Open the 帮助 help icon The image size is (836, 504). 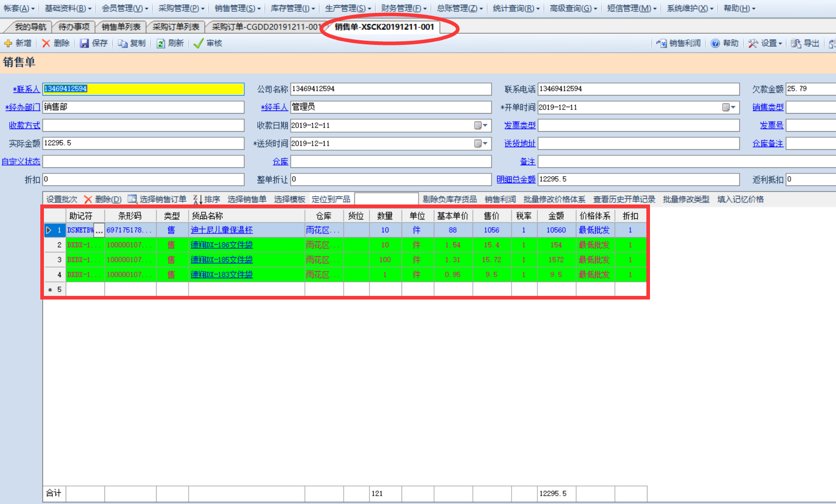tap(715, 43)
